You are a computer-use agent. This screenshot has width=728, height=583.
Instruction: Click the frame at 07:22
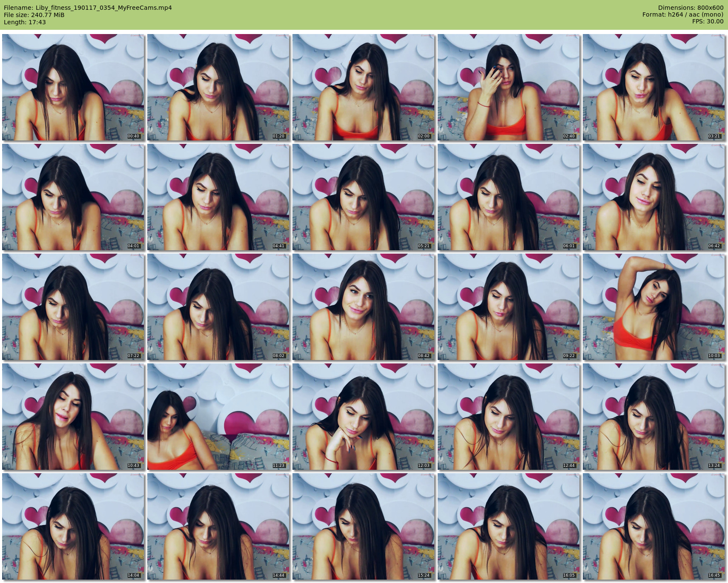coord(73,307)
